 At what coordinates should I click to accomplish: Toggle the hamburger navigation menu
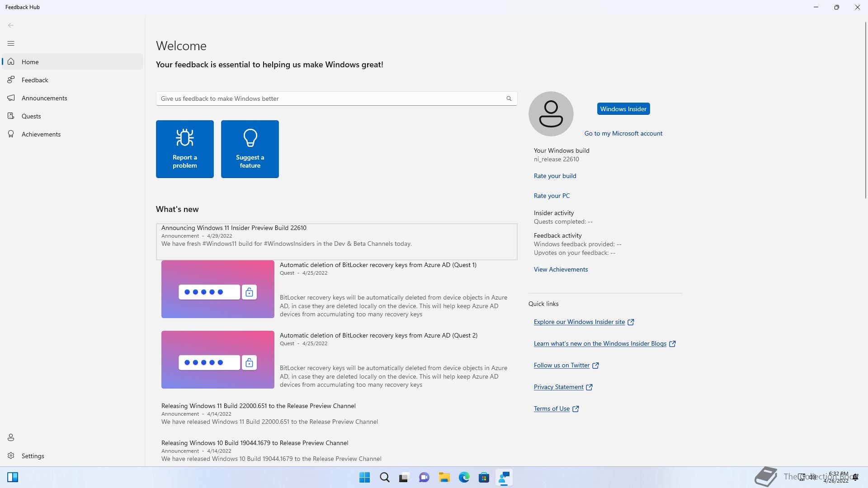[11, 43]
